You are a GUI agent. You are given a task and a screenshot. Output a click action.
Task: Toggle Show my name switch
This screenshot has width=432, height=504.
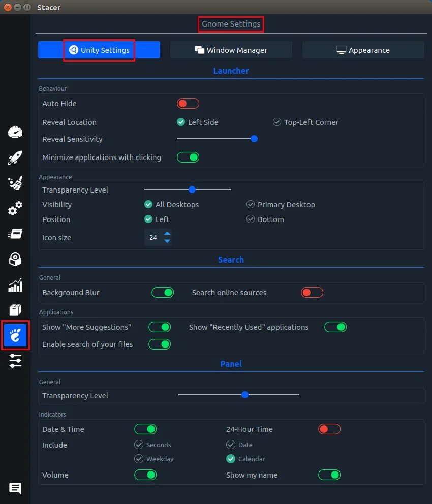(x=329, y=475)
